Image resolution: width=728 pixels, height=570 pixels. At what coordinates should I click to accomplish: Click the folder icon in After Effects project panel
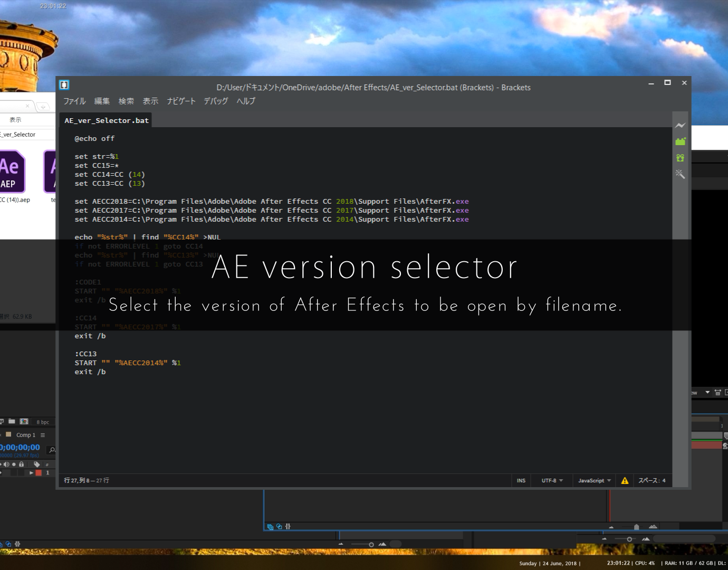point(12,421)
